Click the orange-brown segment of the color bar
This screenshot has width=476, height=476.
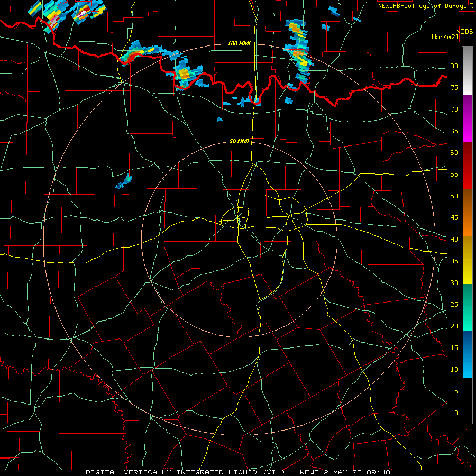467,213
